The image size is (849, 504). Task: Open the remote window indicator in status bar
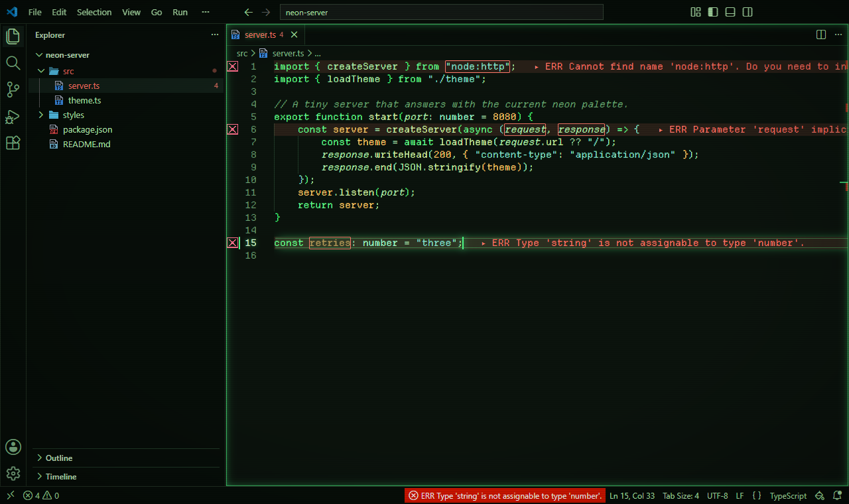click(11, 495)
